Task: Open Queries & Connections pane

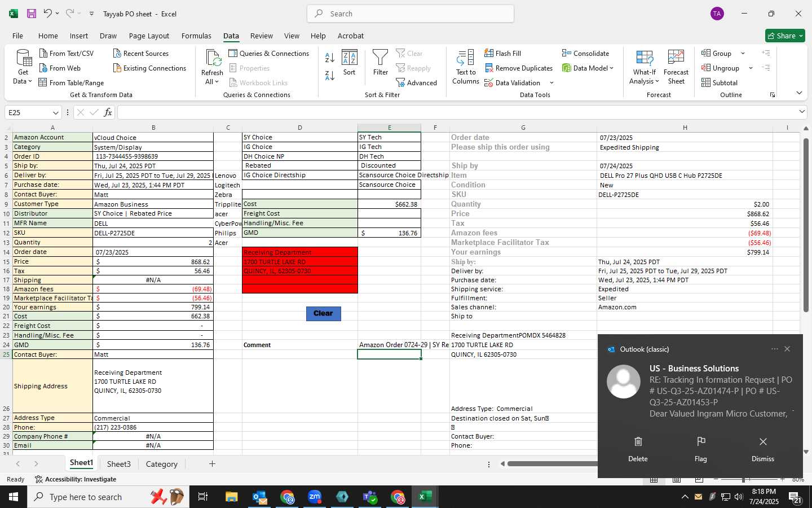Action: 268,54
